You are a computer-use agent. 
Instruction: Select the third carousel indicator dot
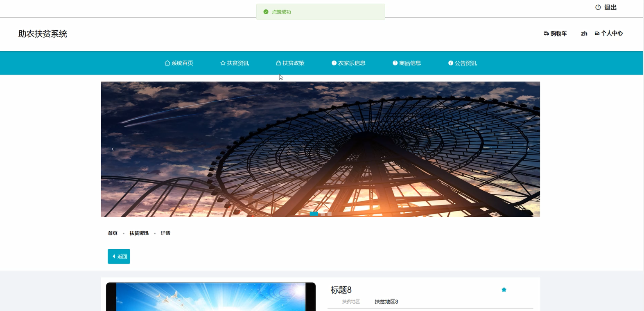point(330,214)
